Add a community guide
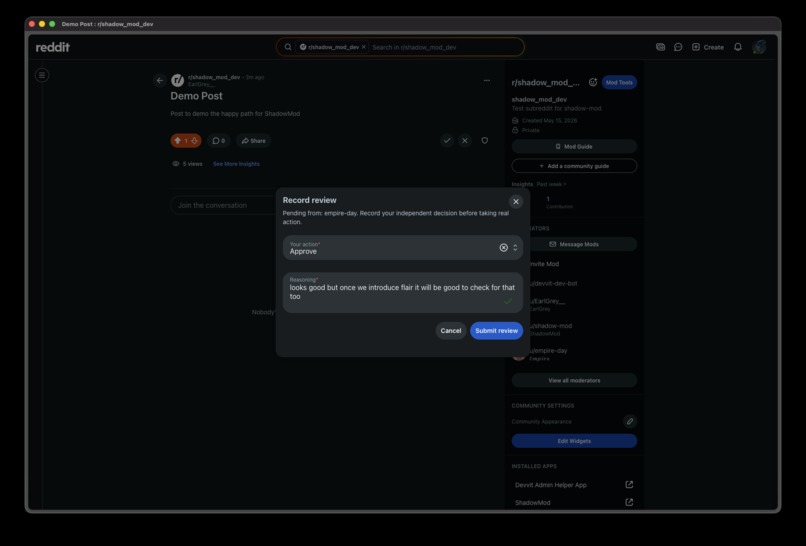 (x=574, y=166)
